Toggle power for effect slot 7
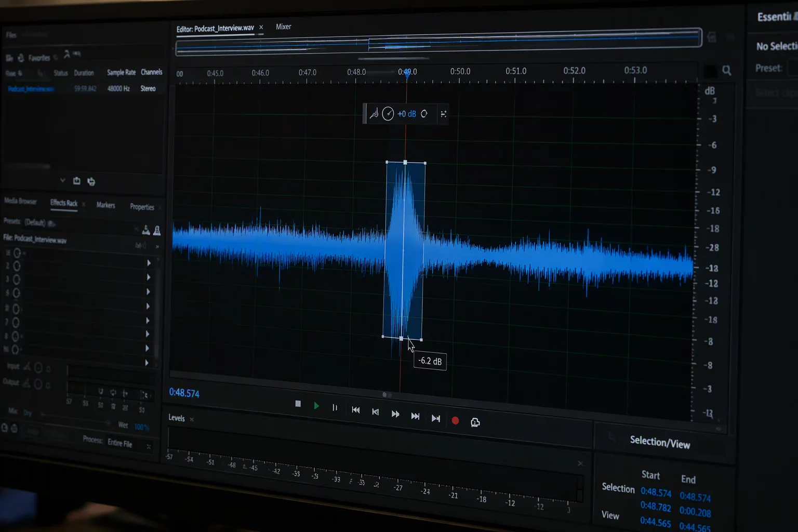The image size is (798, 532). pos(16,323)
